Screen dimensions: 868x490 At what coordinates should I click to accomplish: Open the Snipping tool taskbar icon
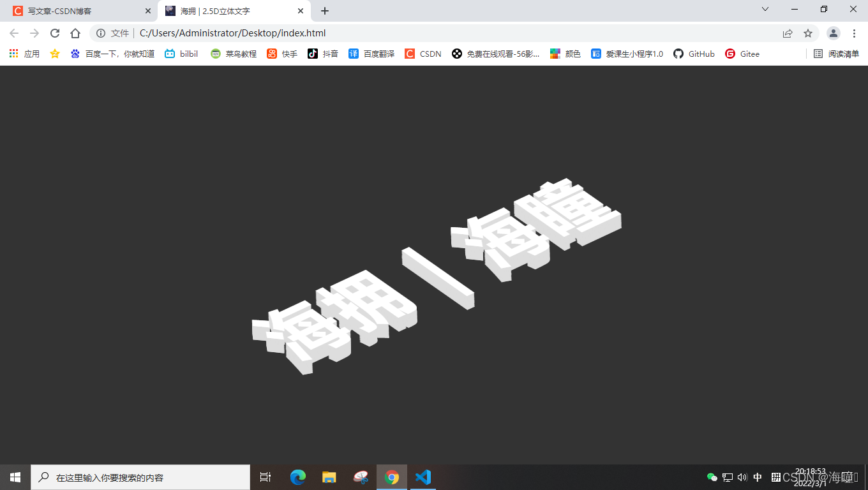[361, 477]
